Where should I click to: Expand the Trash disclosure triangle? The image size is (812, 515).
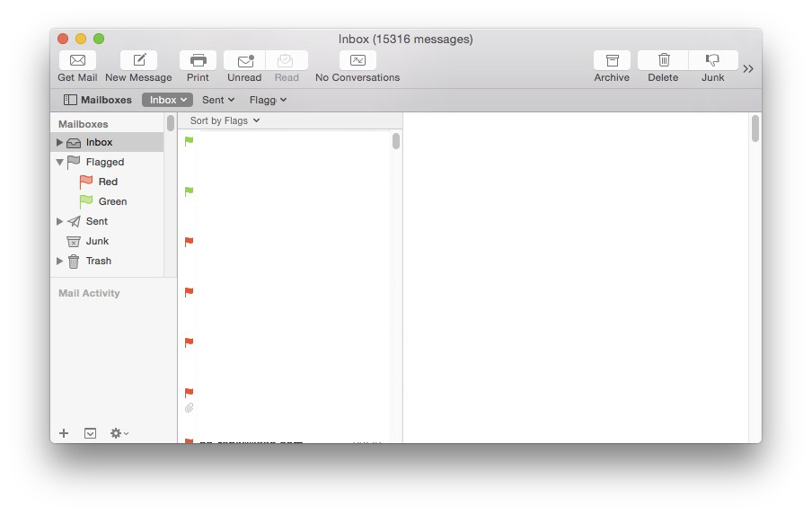coord(59,261)
